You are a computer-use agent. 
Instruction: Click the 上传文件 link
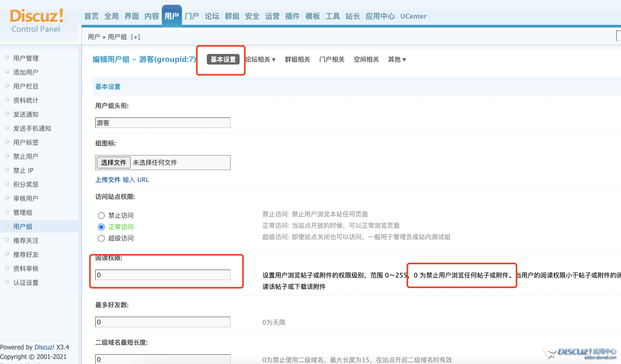pyautogui.click(x=108, y=180)
